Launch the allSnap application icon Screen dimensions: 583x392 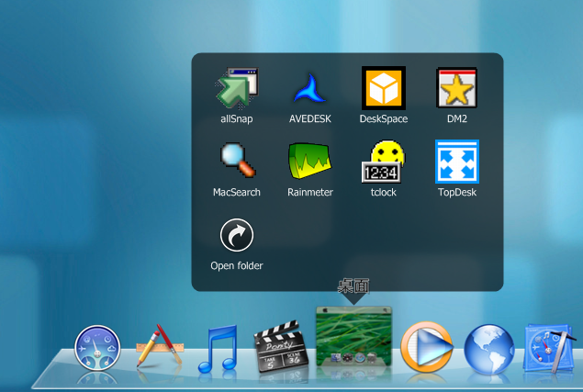237,88
